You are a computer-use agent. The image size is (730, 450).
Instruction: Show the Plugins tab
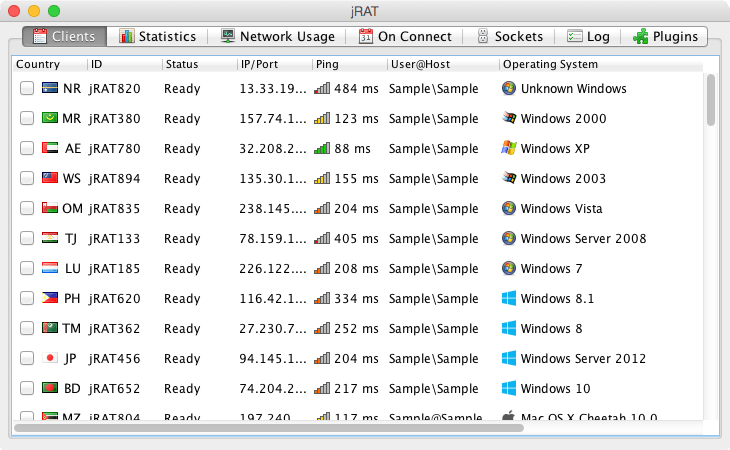tap(665, 36)
